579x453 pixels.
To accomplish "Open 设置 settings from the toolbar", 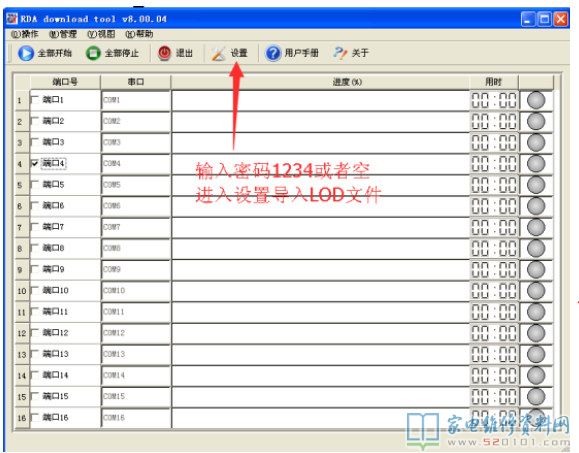I will (229, 53).
